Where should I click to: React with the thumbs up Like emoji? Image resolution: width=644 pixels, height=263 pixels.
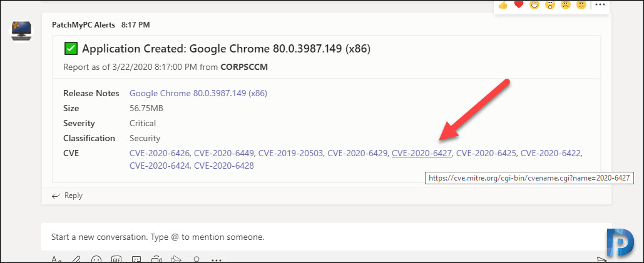coord(503,5)
